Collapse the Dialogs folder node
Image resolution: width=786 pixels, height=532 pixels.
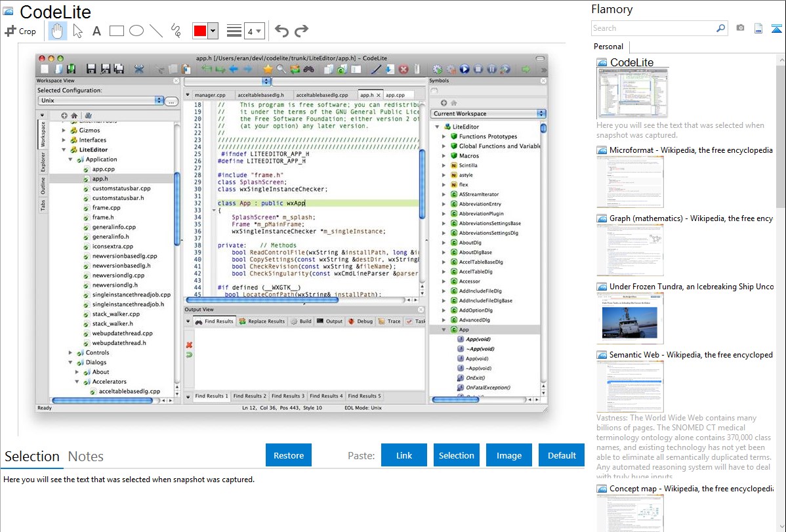pyautogui.click(x=71, y=362)
